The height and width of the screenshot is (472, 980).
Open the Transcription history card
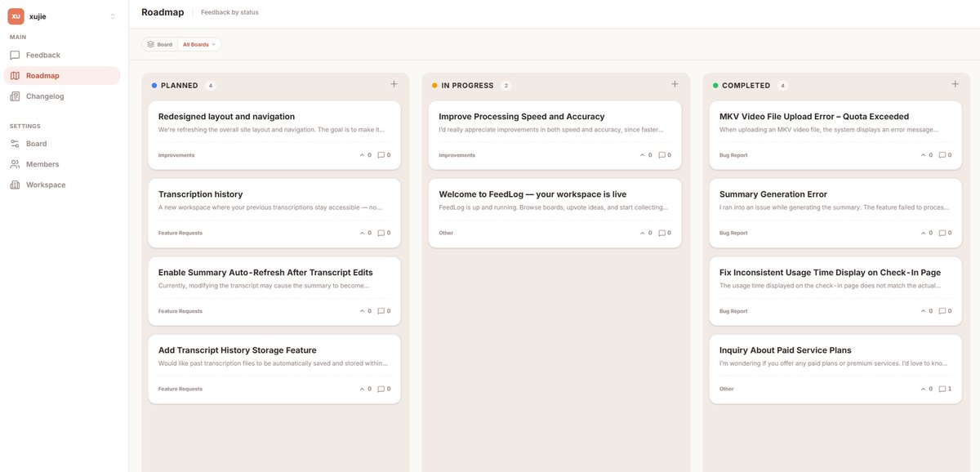pyautogui.click(x=274, y=213)
